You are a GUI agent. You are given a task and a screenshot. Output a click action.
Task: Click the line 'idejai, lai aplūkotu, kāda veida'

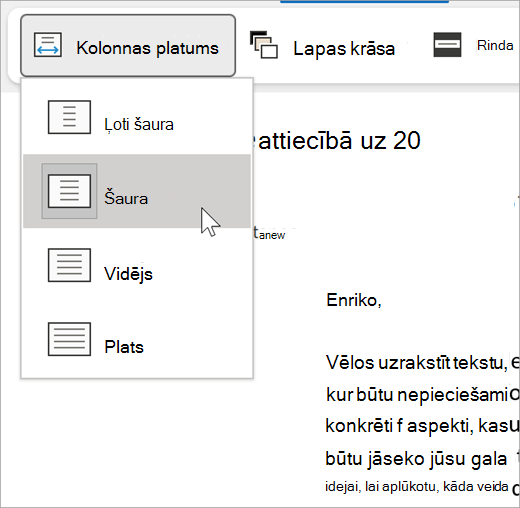(x=417, y=487)
